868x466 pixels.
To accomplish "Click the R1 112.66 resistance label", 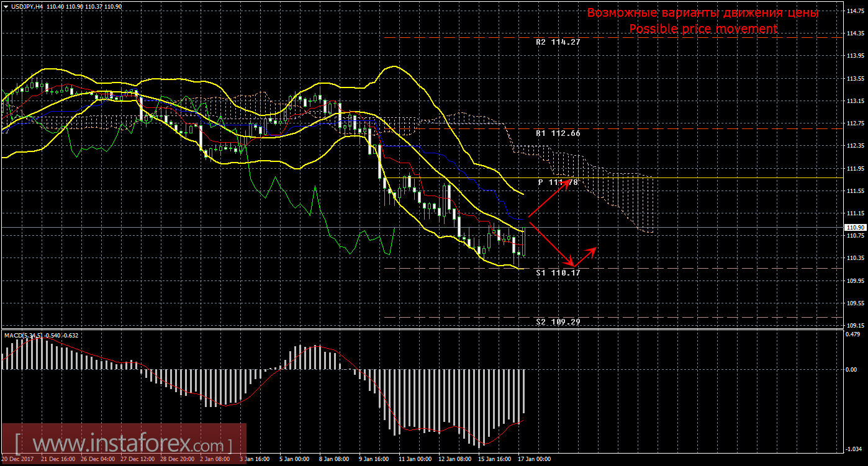I will tap(558, 133).
